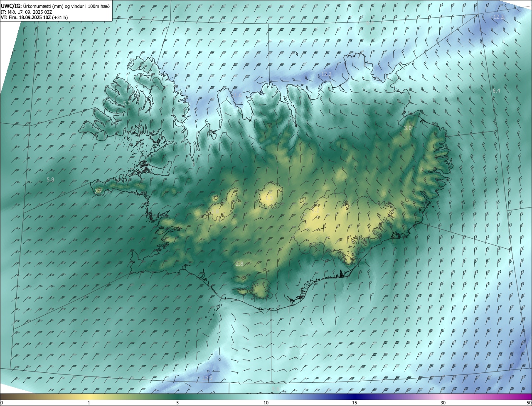The image size is (532, 406).
Task: Click the colour scale tick labelled 1
Action: [89, 403]
